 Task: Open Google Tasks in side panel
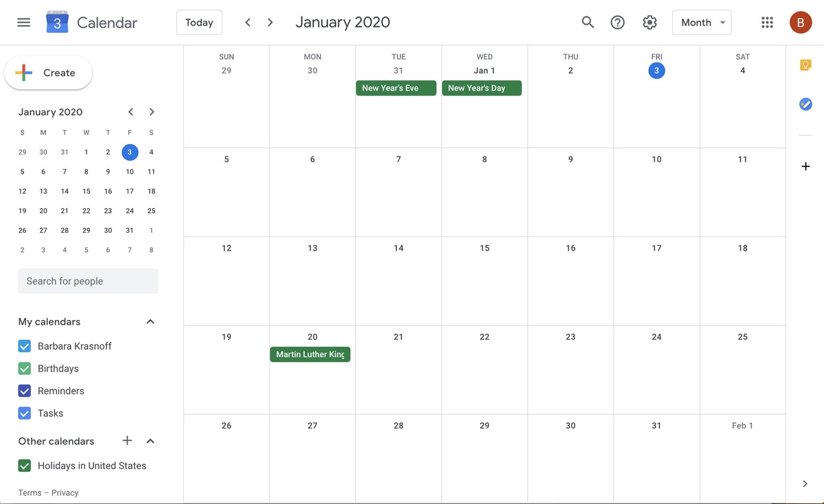[806, 104]
